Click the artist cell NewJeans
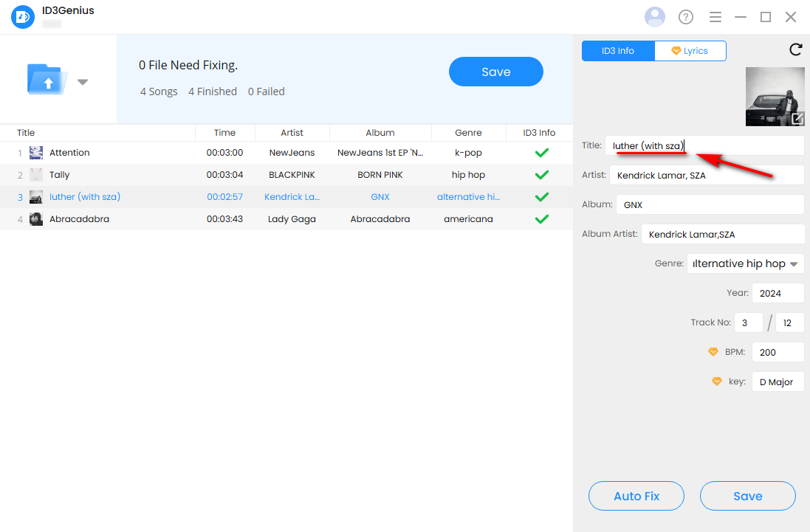810x532 pixels. pos(292,153)
